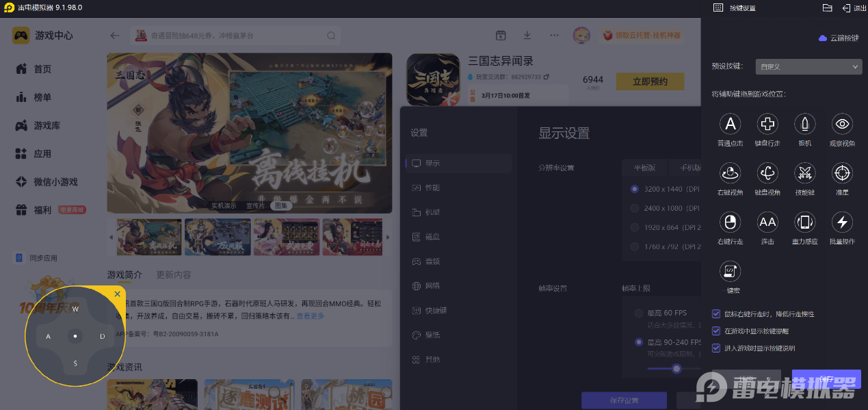This screenshot has width=868, height=410.
Task: Click the user avatar icon
Action: click(x=581, y=36)
